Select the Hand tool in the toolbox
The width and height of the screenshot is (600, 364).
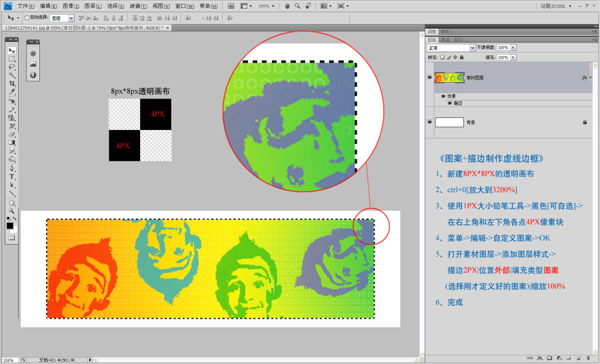pos(12,203)
